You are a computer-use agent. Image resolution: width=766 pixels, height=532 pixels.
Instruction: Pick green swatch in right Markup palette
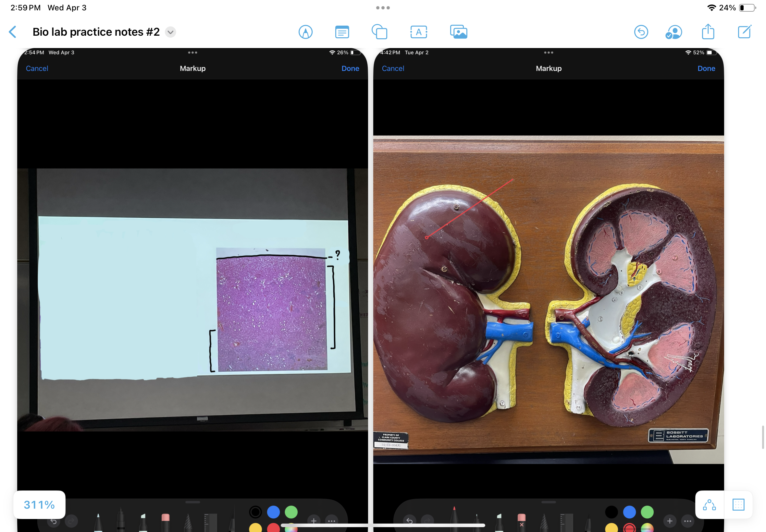click(x=647, y=512)
